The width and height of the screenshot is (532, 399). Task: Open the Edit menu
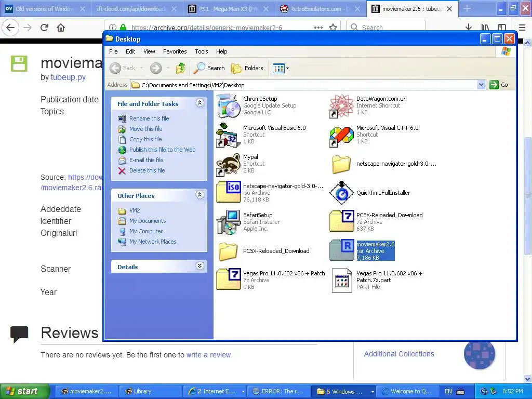pos(130,51)
